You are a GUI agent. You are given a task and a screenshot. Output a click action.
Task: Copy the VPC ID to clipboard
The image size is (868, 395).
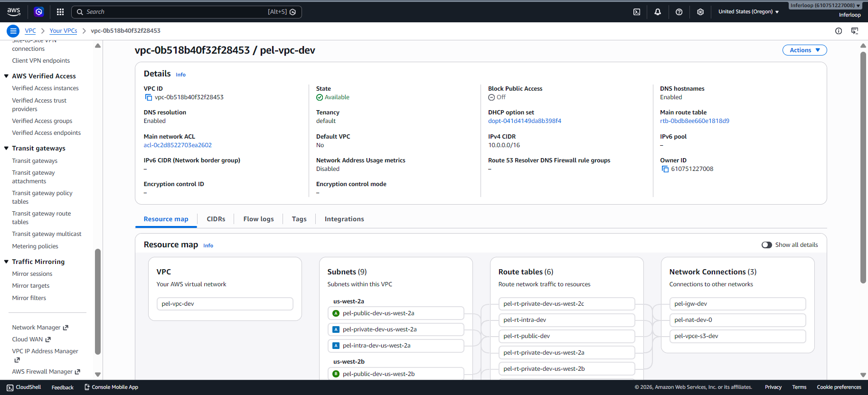pos(149,97)
